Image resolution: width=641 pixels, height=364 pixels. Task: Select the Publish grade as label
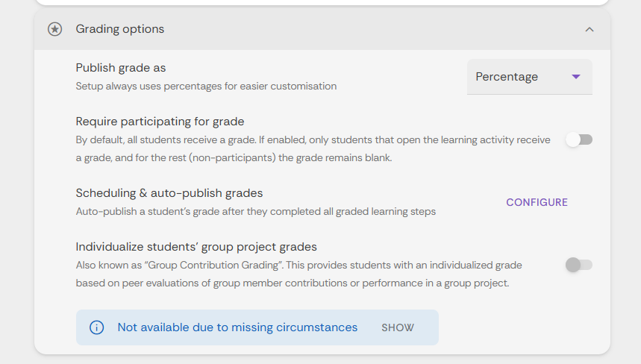click(121, 68)
